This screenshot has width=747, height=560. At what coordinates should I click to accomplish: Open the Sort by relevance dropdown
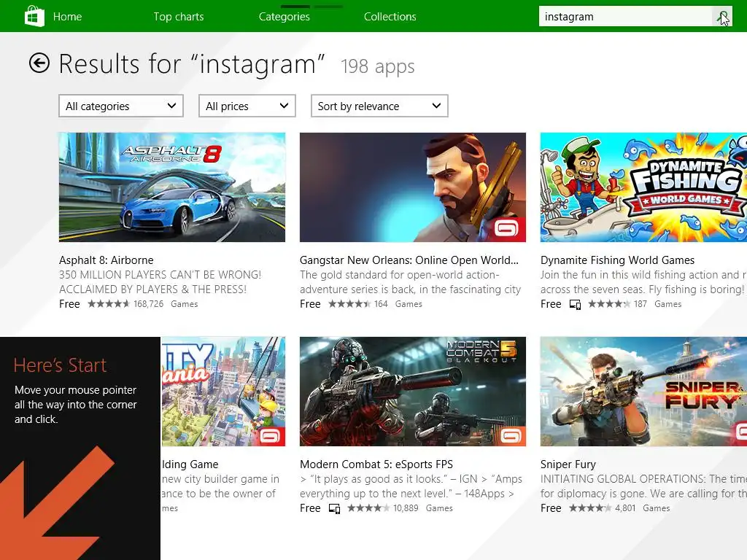[x=379, y=106]
